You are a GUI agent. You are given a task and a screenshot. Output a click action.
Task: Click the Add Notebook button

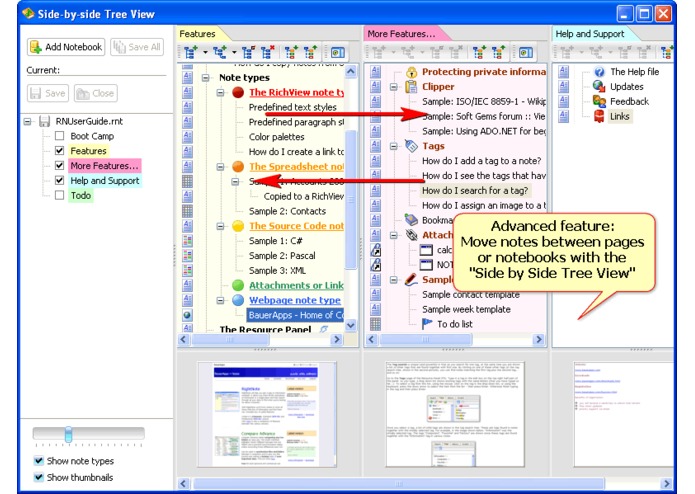tap(66, 47)
